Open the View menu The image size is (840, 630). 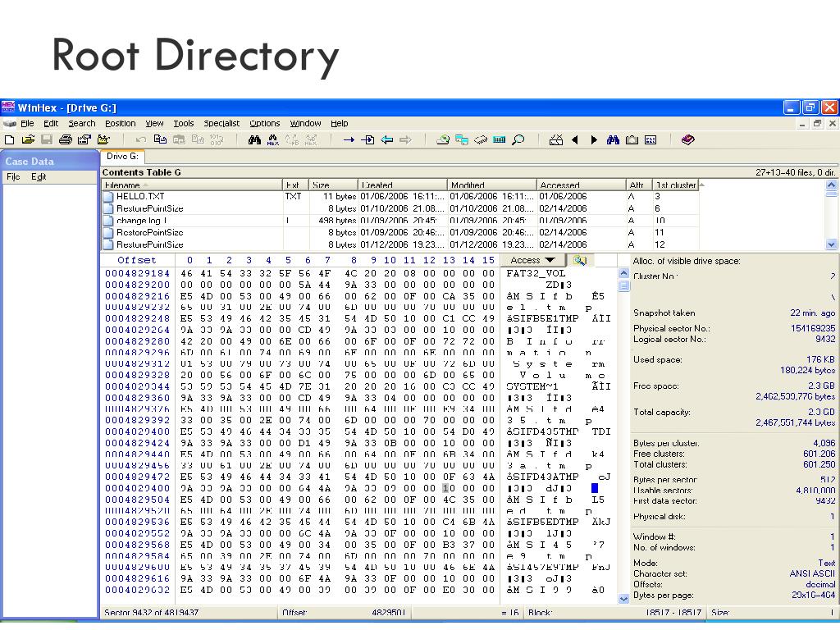coord(154,123)
